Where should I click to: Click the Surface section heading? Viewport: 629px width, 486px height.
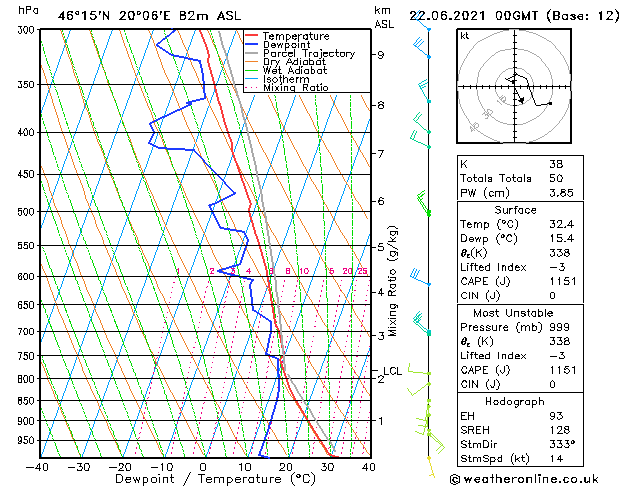tap(515, 210)
